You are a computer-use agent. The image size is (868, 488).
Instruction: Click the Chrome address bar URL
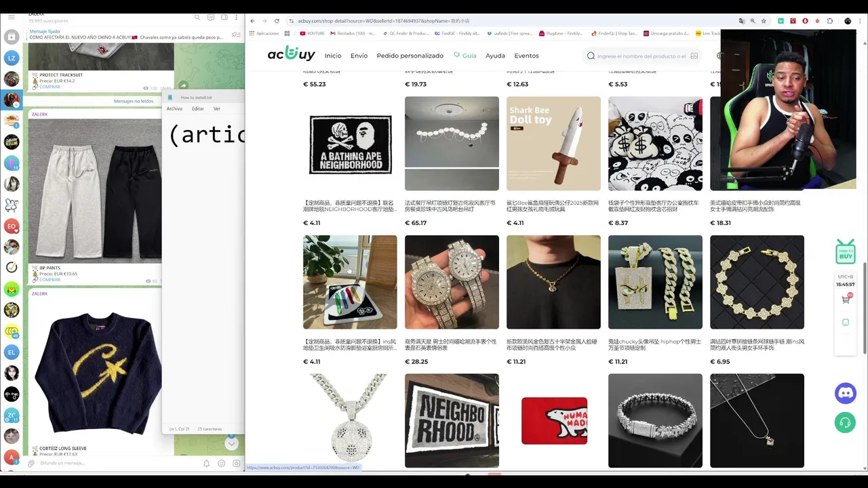pyautogui.click(x=384, y=21)
